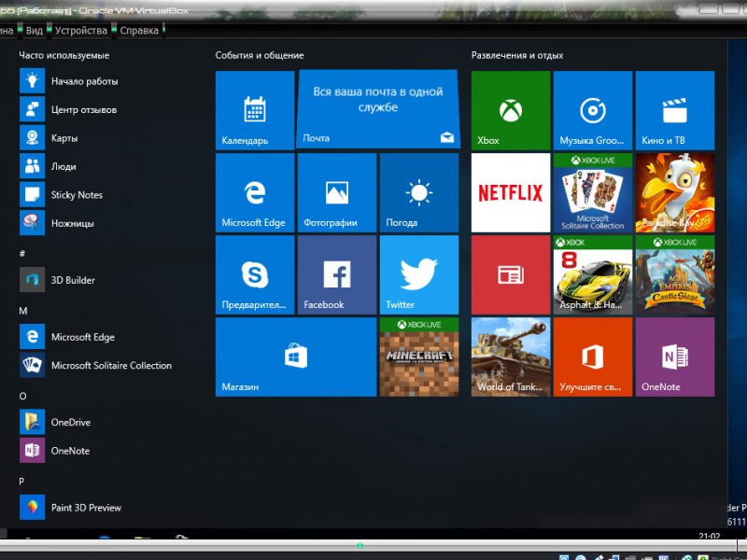Open the Календарь tile
747x560 pixels.
point(255,110)
